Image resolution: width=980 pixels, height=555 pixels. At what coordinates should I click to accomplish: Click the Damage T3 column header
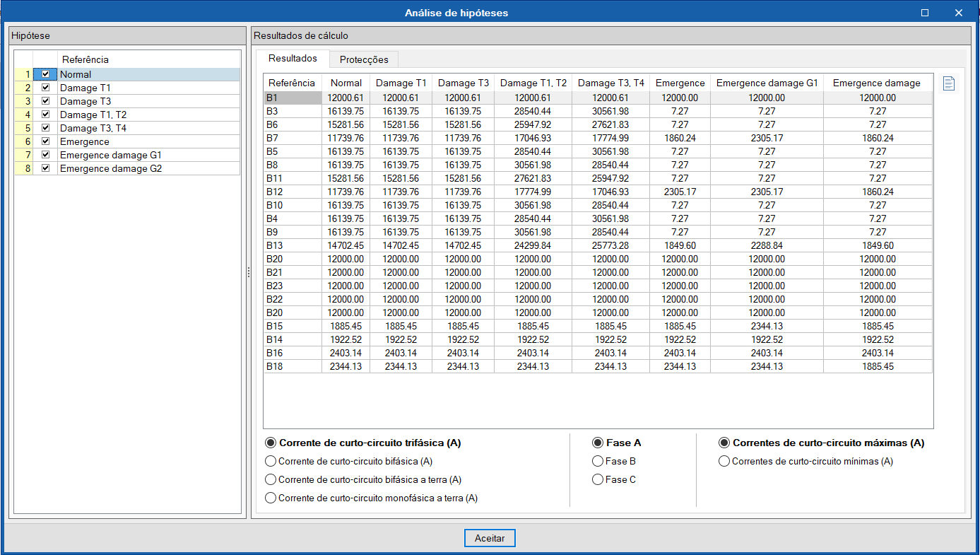point(464,83)
